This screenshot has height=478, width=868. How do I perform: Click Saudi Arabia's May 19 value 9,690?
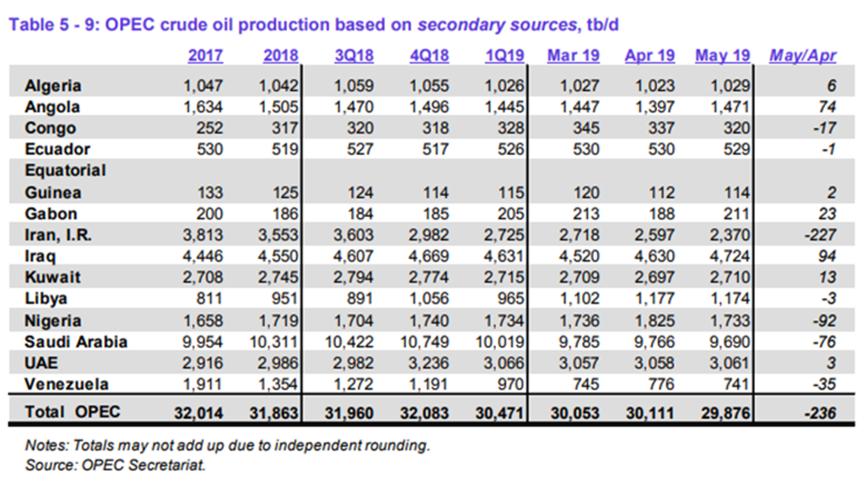[x=730, y=342]
